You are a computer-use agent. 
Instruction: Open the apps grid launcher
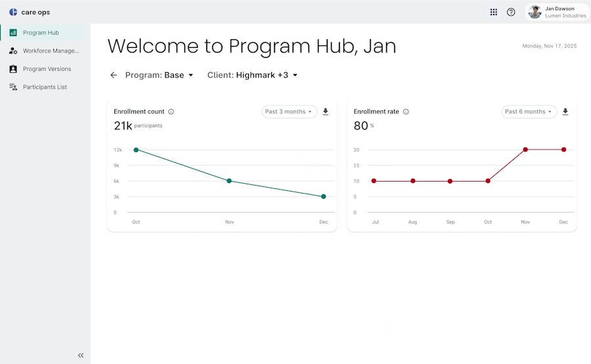click(494, 12)
